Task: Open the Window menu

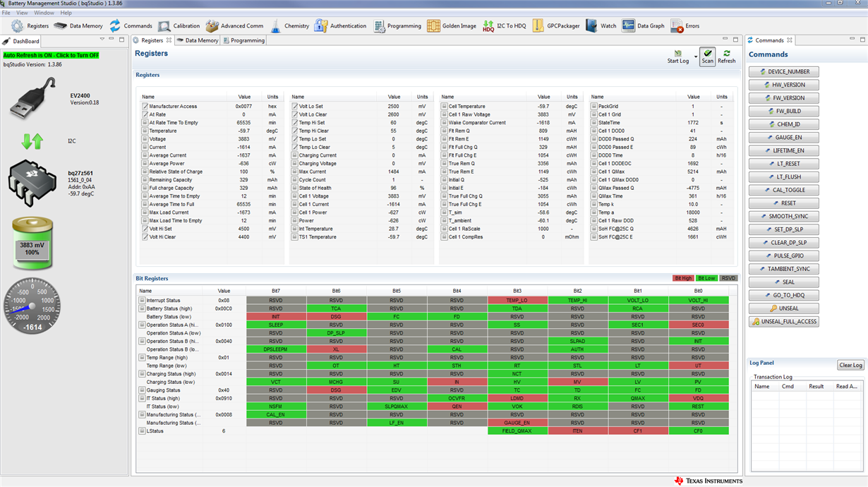Action: pos(44,13)
